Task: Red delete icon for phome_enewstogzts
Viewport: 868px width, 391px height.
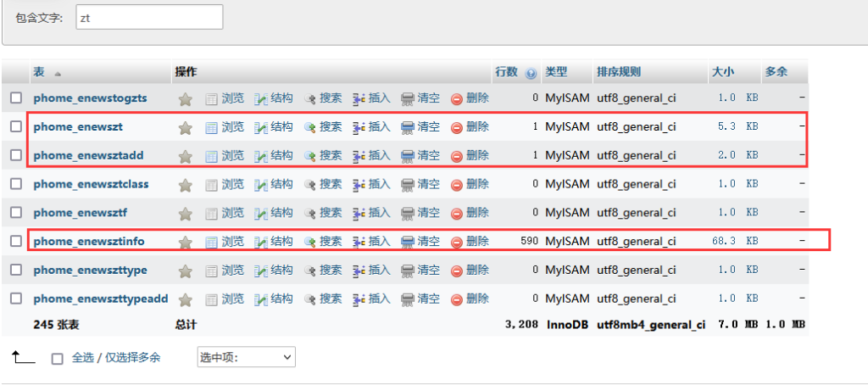Action: pos(457,99)
